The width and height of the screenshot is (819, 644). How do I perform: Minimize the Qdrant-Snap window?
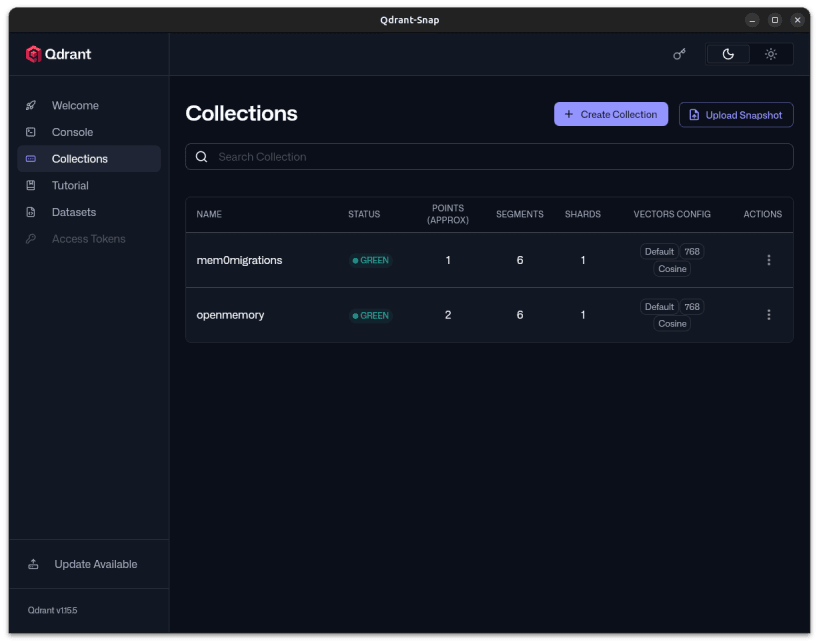point(752,20)
